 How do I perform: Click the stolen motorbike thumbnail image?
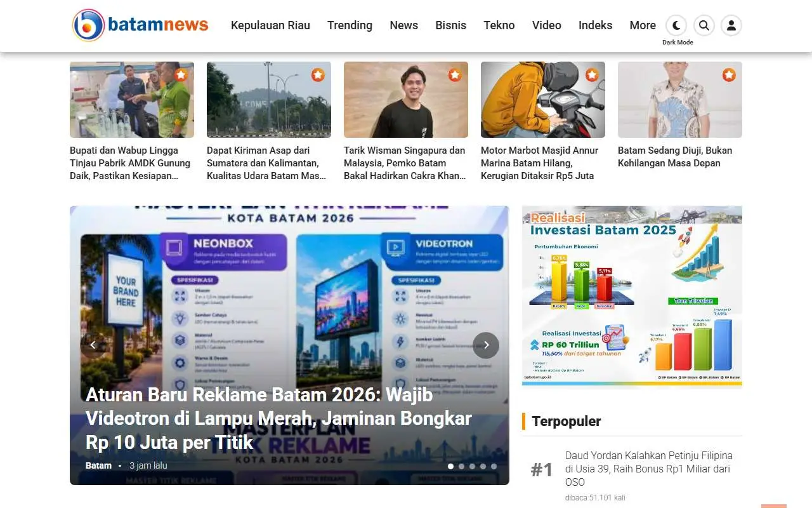click(543, 100)
